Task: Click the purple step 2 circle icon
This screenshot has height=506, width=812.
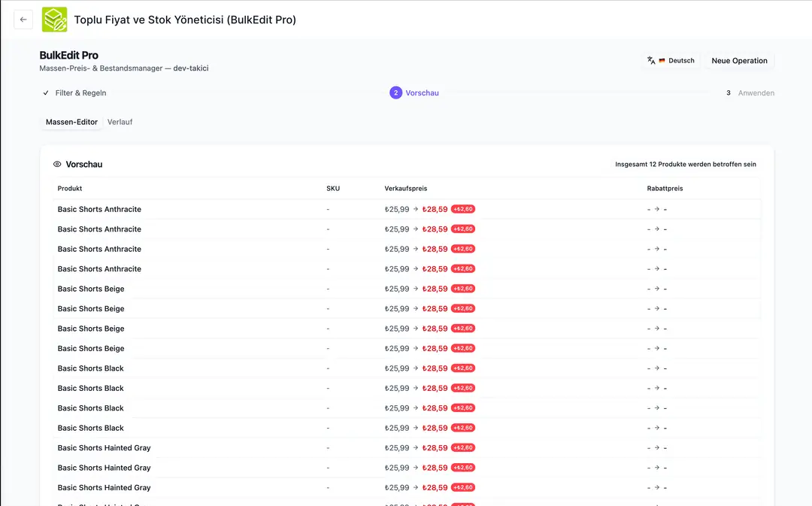Action: coord(395,92)
